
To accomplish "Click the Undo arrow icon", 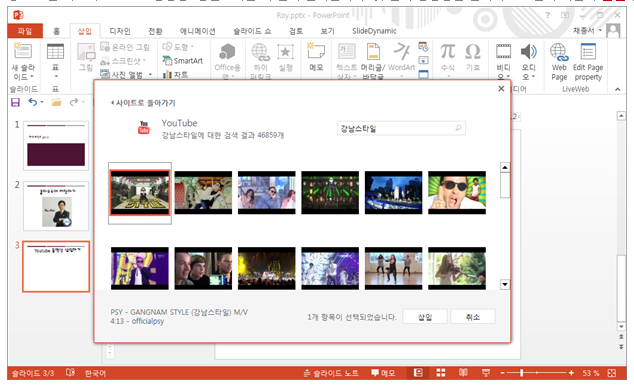I will [x=32, y=102].
